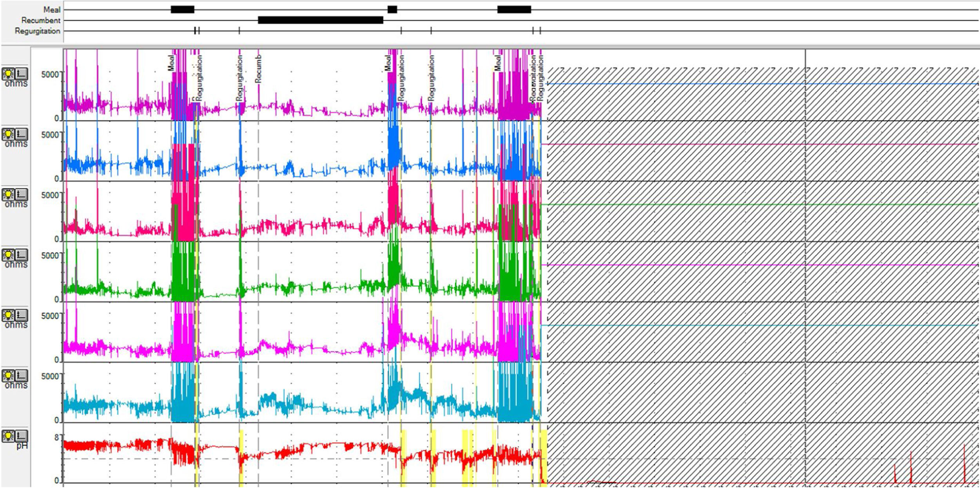Open axis scale icon for third pink channel
The width and height of the screenshot is (980, 488).
[x=22, y=195]
